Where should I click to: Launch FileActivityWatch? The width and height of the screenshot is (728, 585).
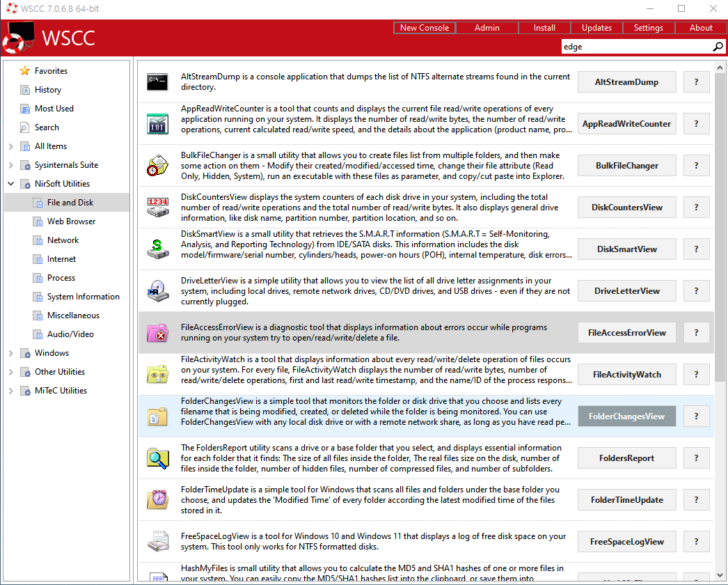pyautogui.click(x=627, y=375)
